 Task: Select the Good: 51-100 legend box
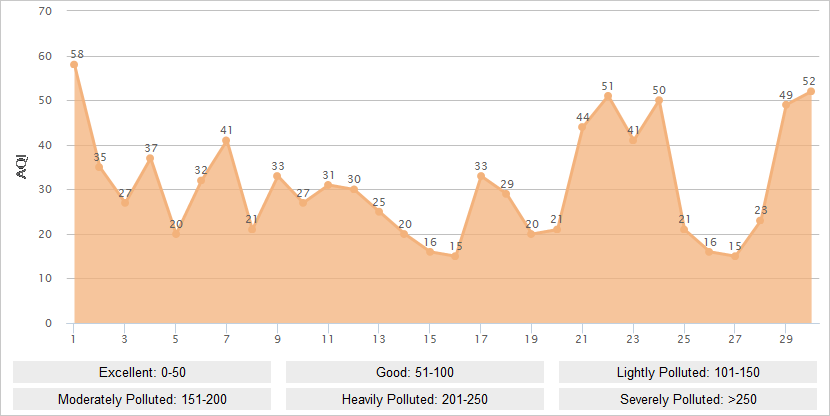(414, 372)
